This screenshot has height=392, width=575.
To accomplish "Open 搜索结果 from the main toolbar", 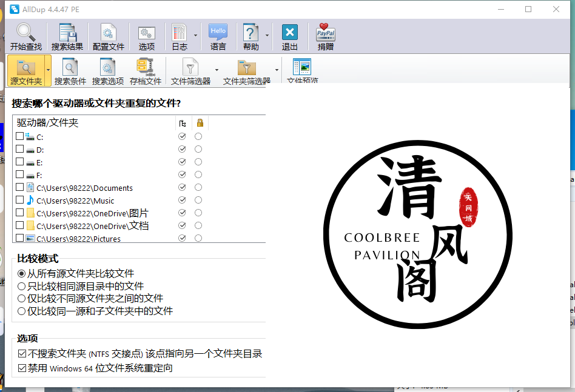I will (67, 36).
